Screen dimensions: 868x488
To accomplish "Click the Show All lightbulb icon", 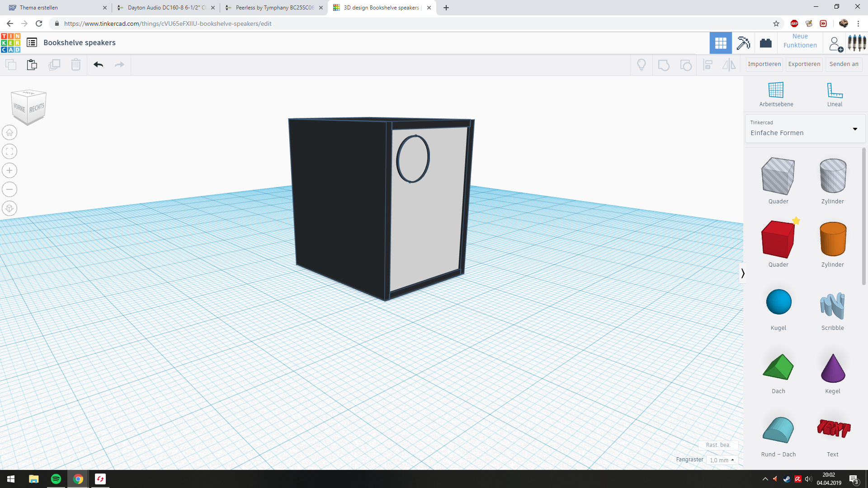I will (x=642, y=65).
